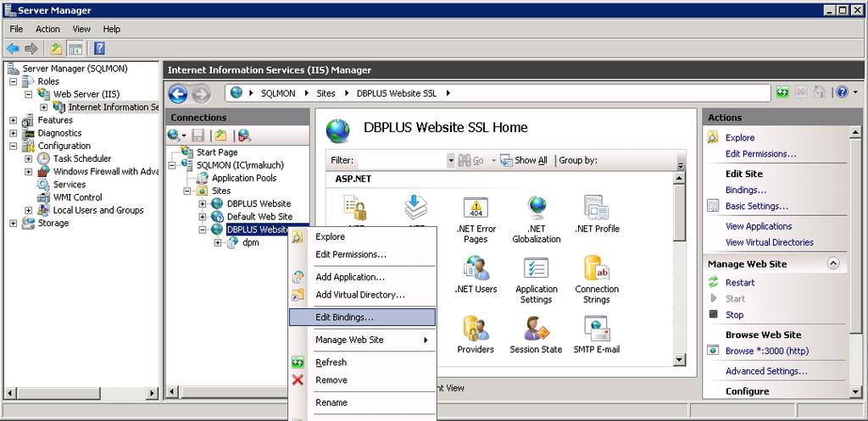Expand the Features tree node

14,120
